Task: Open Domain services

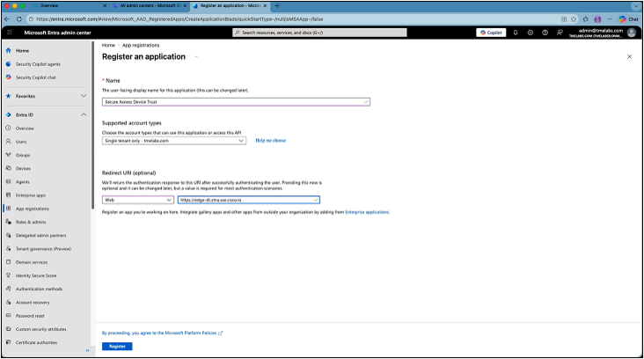Action: (x=32, y=262)
